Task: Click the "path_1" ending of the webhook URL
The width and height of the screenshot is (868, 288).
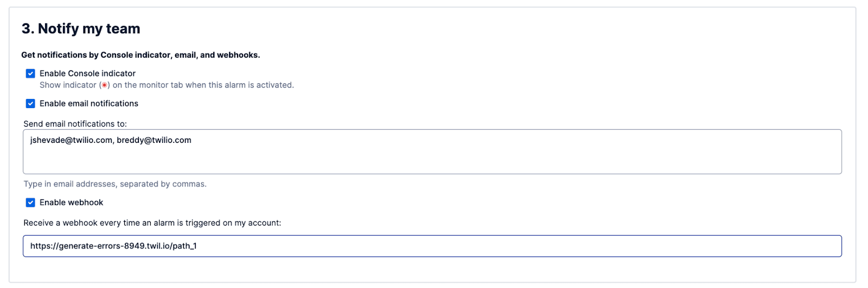Action: [185, 246]
